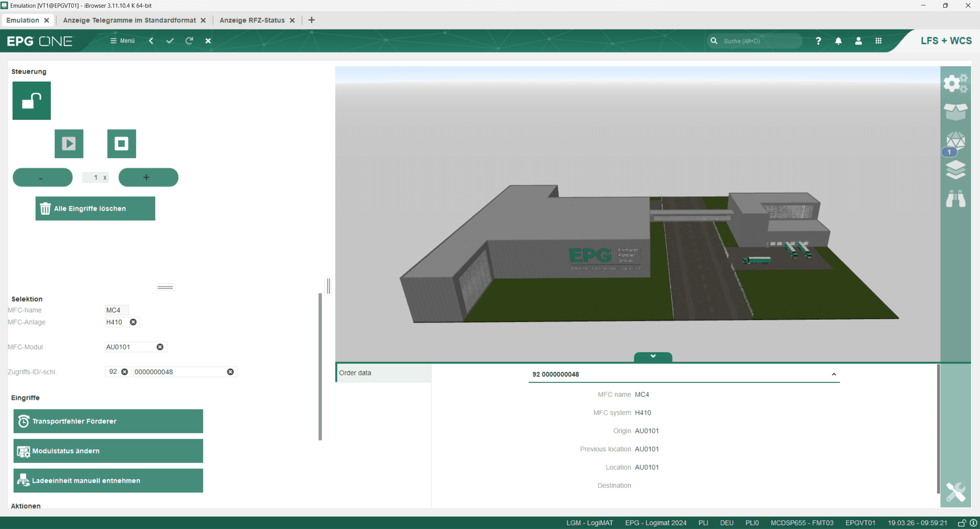980x529 pixels.
Task: Add a new tab with plus icon
Action: (x=312, y=20)
